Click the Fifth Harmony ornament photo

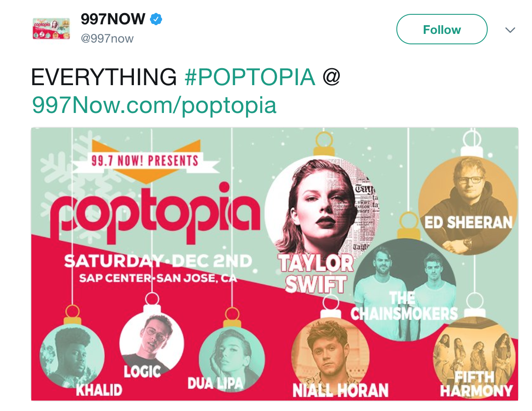[475, 357]
